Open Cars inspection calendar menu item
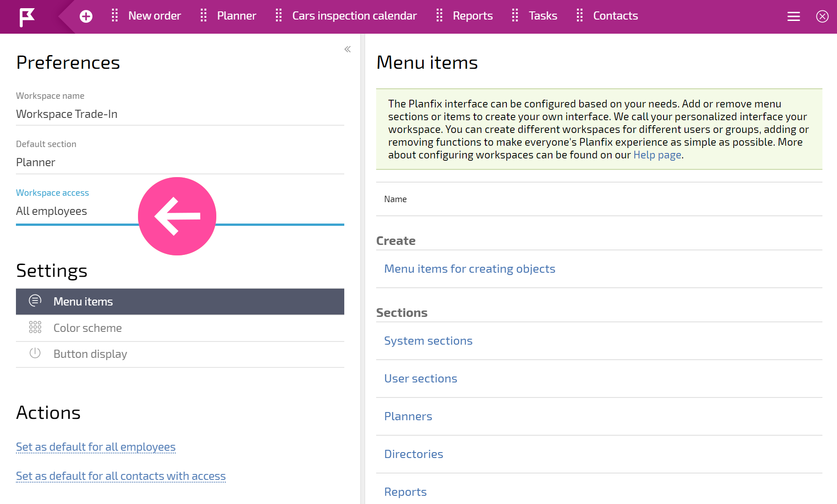837x504 pixels. point(354,16)
